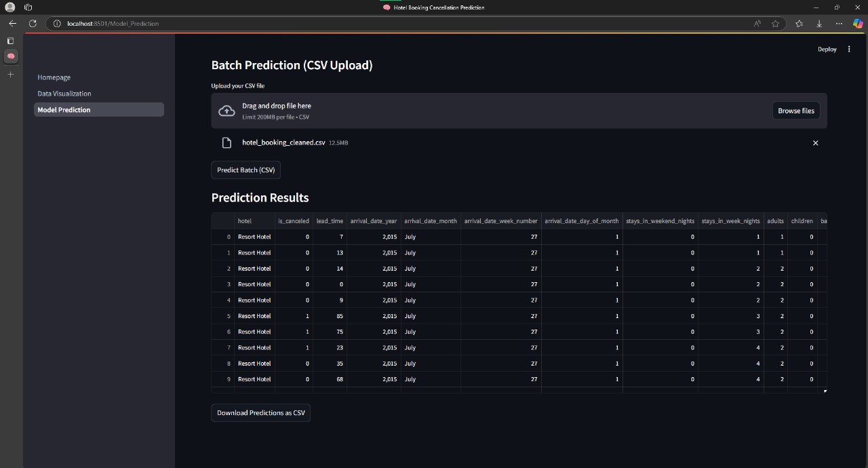The image size is (868, 468).
Task: Click the cloud upload icon in dropzone
Action: (226, 111)
